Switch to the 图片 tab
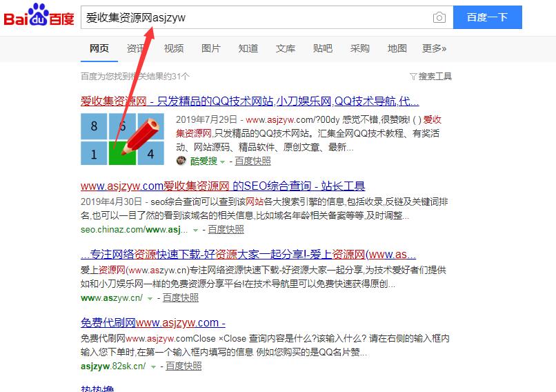 [210, 48]
